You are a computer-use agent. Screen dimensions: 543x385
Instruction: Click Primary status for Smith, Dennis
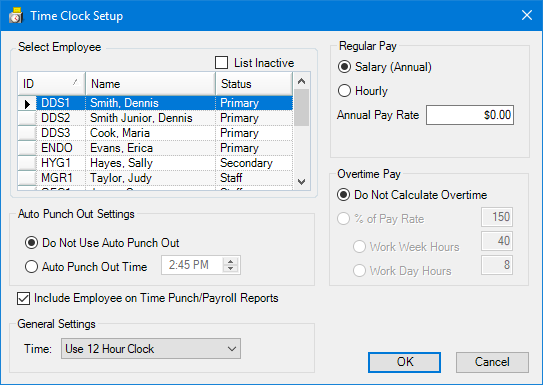coord(240,103)
